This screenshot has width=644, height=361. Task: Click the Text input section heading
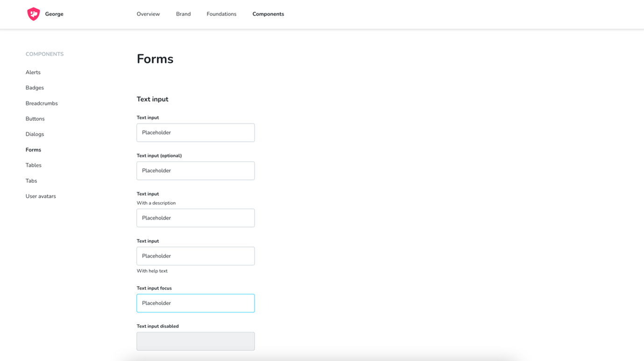point(152,99)
